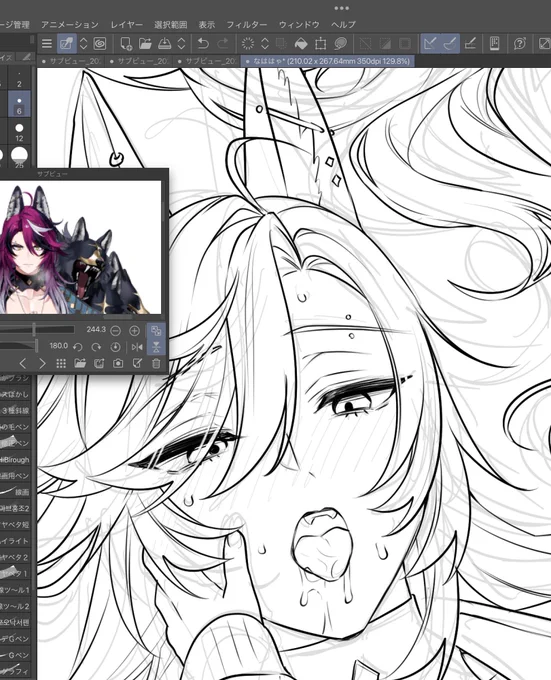Screen dimensions: 551x680
Task: Select the Gペン brush
Action: point(16,655)
